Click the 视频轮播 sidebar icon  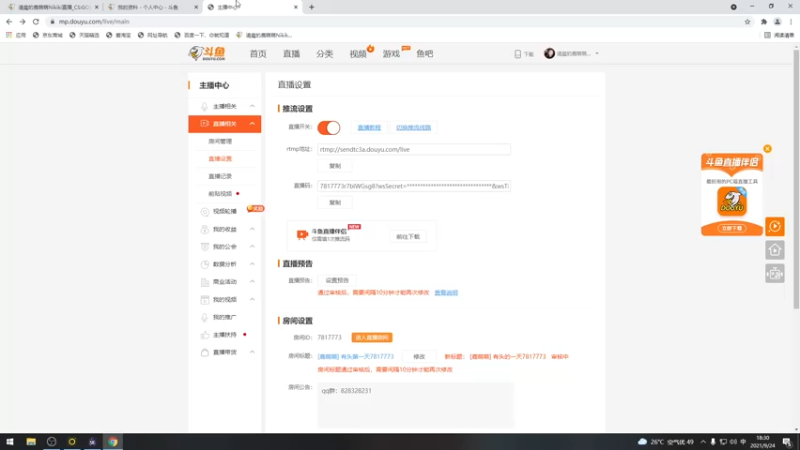pyautogui.click(x=205, y=211)
